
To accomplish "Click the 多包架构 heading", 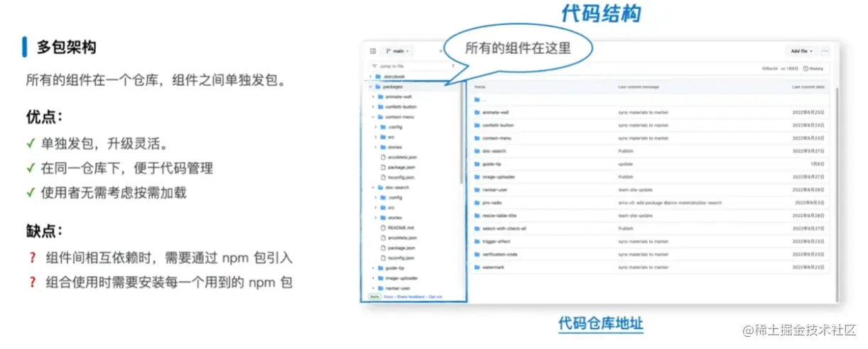I will click(67, 48).
